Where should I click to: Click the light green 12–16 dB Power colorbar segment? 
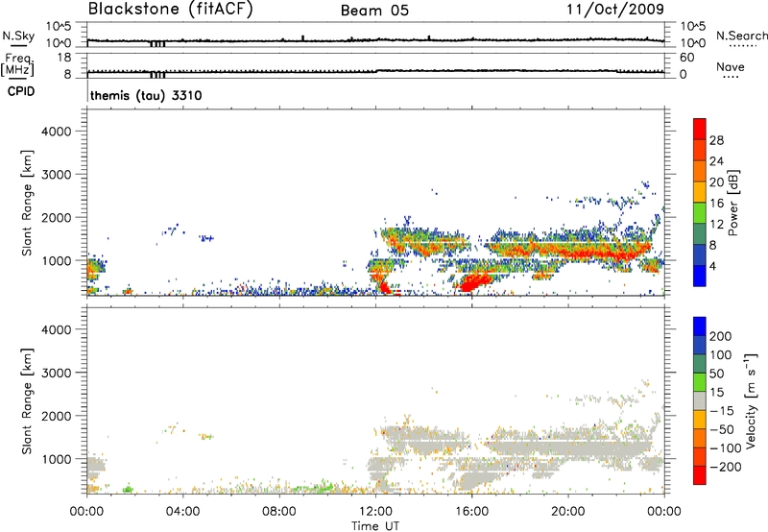coord(700,213)
